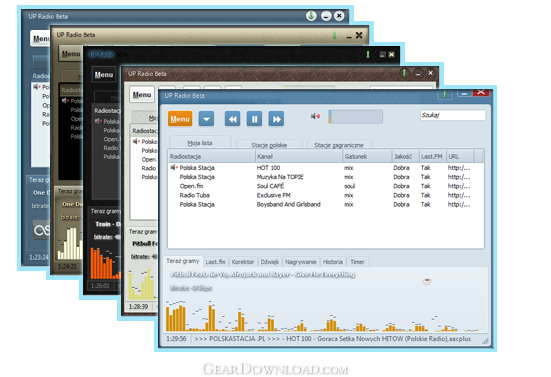
Task: Open Korektor equalizer tab
Action: (x=243, y=262)
